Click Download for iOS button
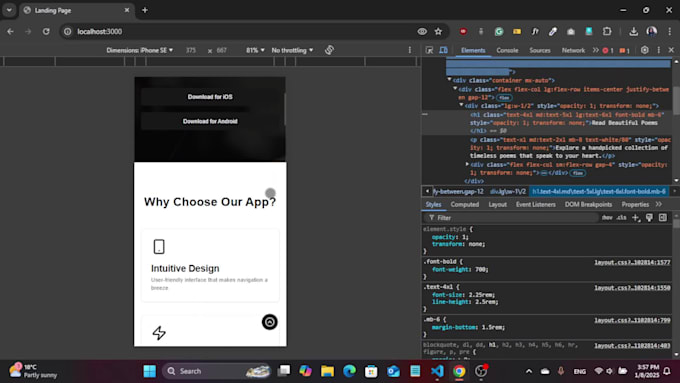The image size is (680, 383). pyautogui.click(x=210, y=97)
